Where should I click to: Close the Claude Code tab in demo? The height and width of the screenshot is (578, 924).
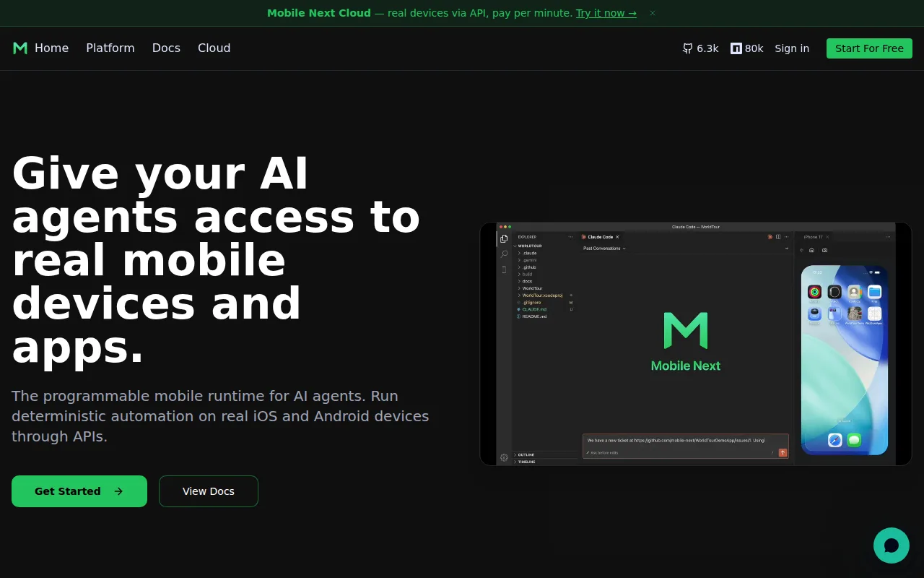click(617, 237)
